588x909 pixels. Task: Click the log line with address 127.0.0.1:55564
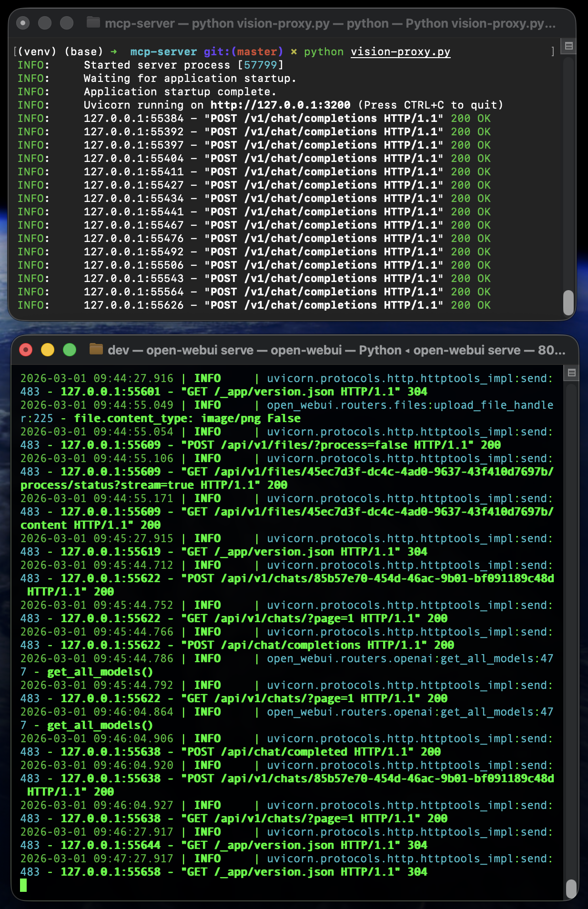254,292
